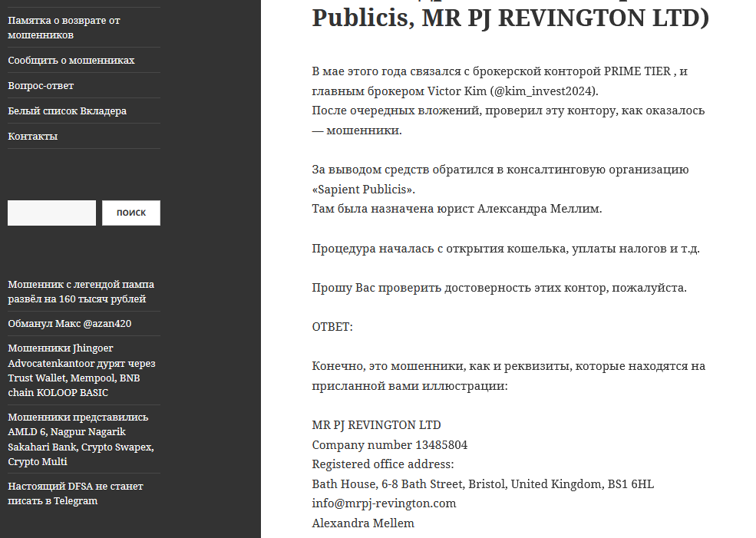The height and width of the screenshot is (538, 756).
Task: Open post about Jhingoer Advocatenkantoor scammers
Action: tap(81, 370)
